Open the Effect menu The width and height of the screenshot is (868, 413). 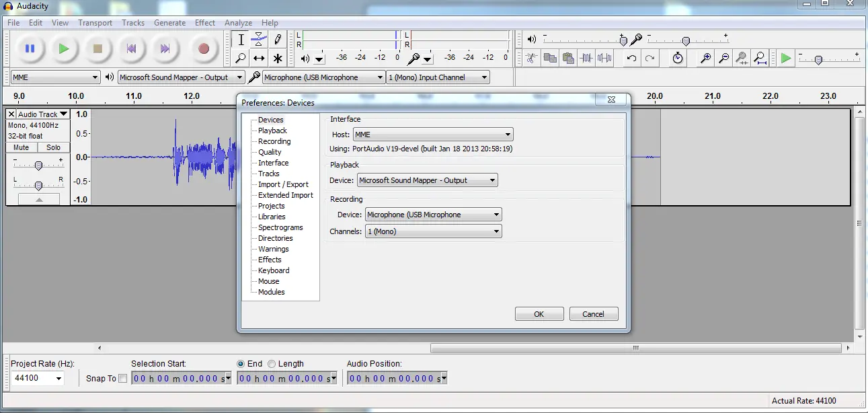coord(205,23)
